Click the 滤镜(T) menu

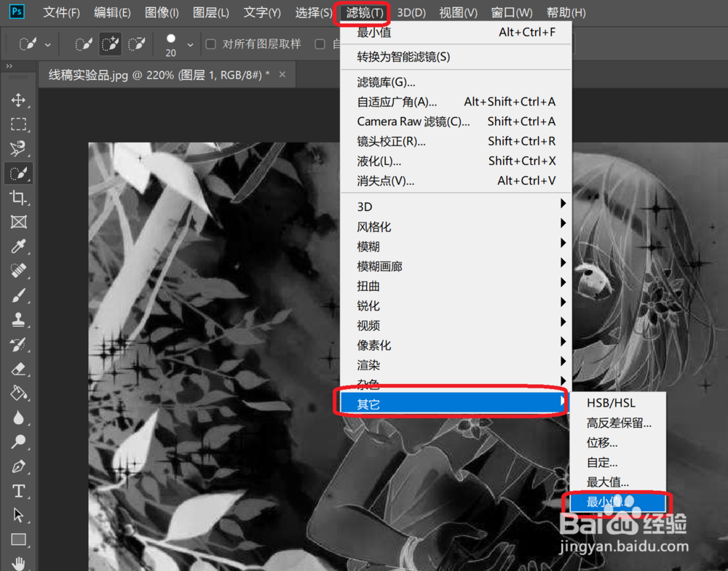point(364,12)
